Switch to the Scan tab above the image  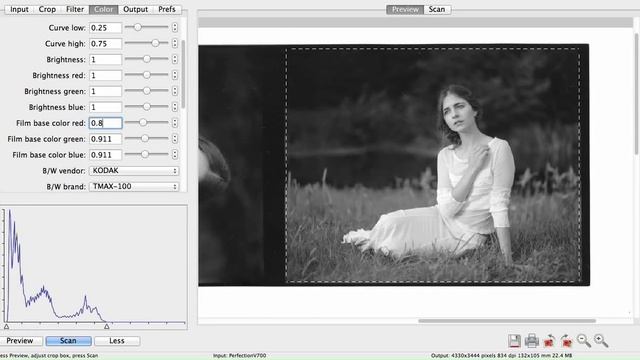(x=437, y=9)
